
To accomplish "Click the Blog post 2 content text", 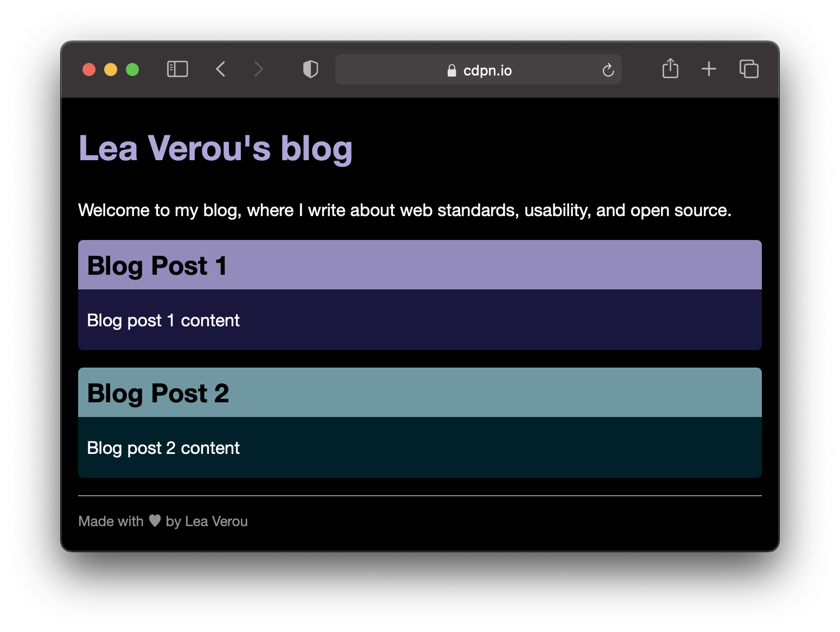I will (x=163, y=448).
